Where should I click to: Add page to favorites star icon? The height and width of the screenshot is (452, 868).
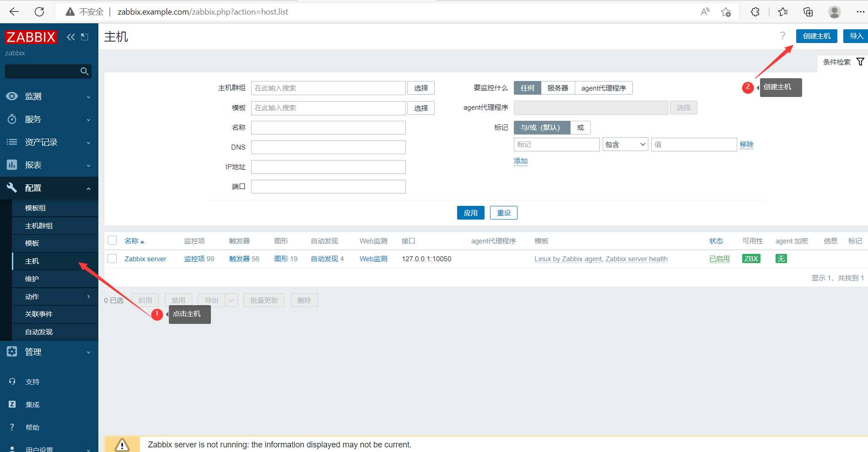click(x=726, y=12)
